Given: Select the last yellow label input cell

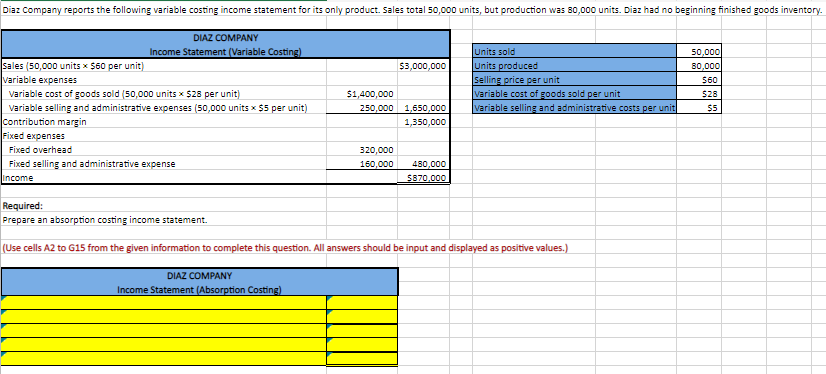Looking at the screenshot, I should tap(163, 358).
